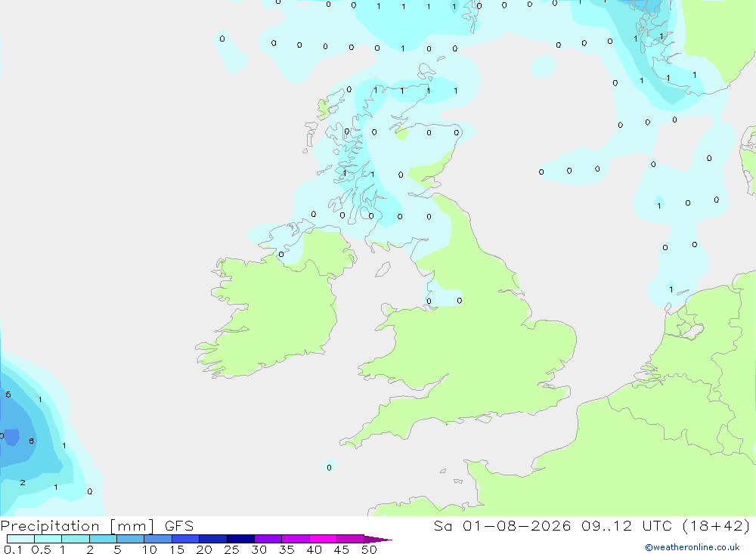Click the 0.5–1 mm legend color swatch
Screen dimensions: 756x554
pyautogui.click(x=48, y=539)
